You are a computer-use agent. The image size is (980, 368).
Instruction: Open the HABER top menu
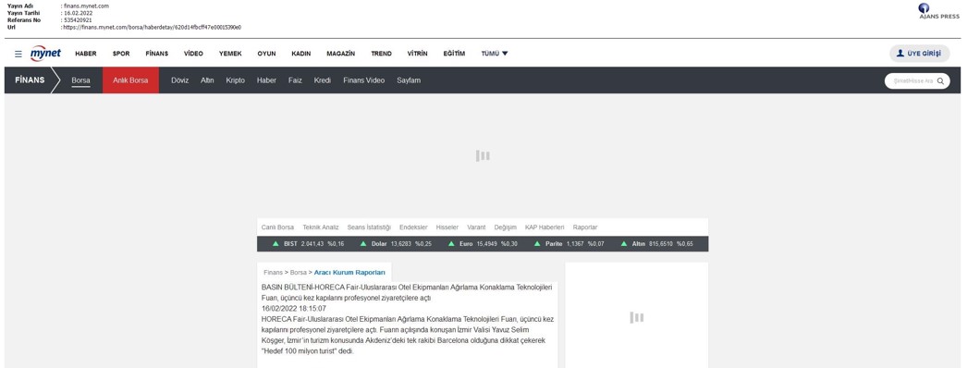[86, 54]
